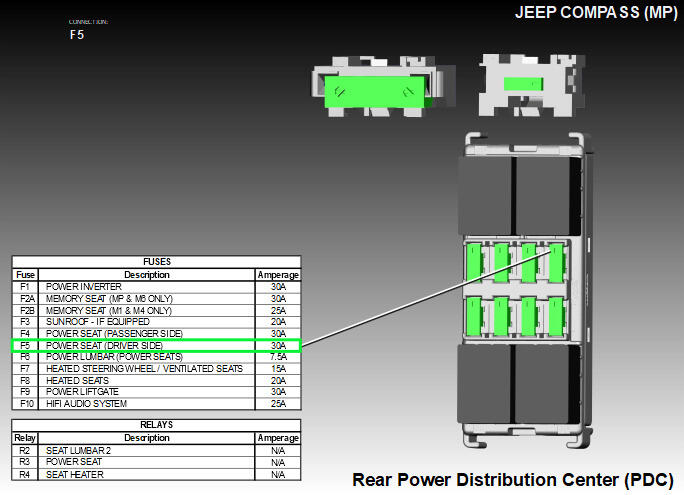This screenshot has height=495, width=684.
Task: Select HEATED STEERING WHEEL / VENTILATED SEATS description
Action: pos(144,369)
